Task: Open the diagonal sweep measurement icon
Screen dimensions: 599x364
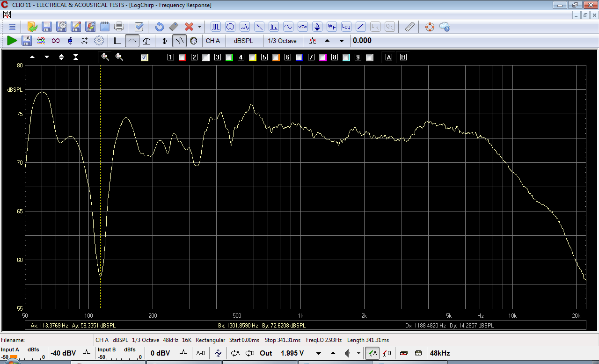Action: pyautogui.click(x=259, y=27)
